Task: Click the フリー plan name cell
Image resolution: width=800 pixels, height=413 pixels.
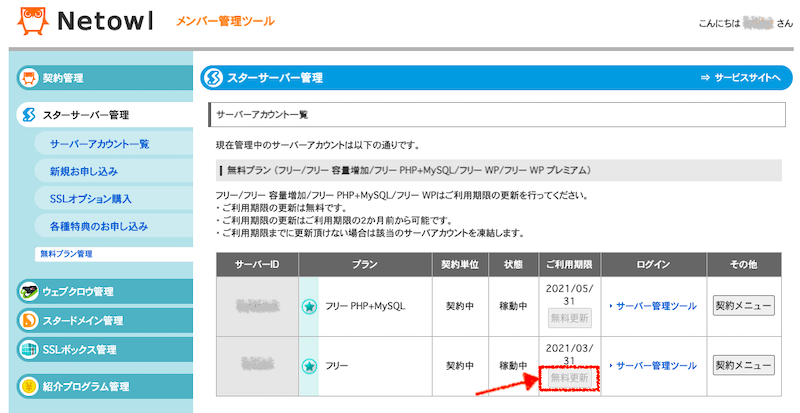Action: point(337,366)
